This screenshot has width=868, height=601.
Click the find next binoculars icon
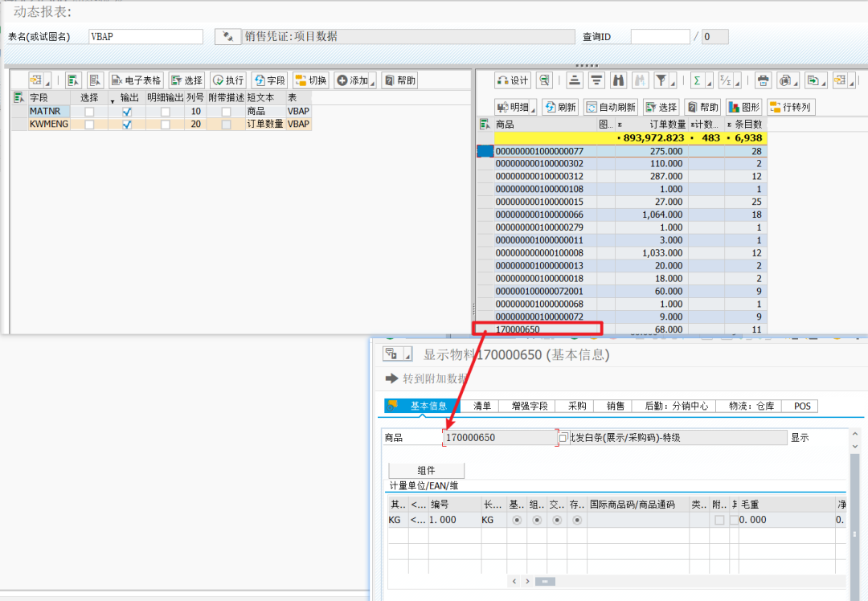[x=640, y=81]
